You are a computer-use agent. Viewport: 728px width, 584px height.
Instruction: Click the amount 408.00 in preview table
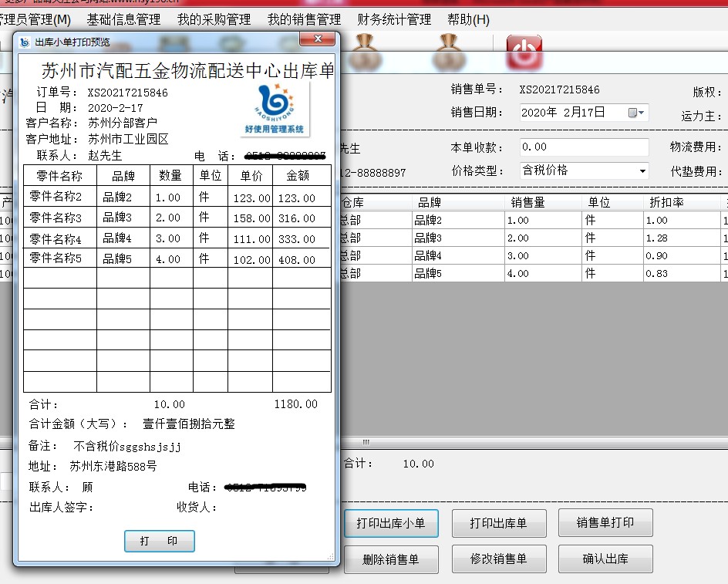point(297,260)
